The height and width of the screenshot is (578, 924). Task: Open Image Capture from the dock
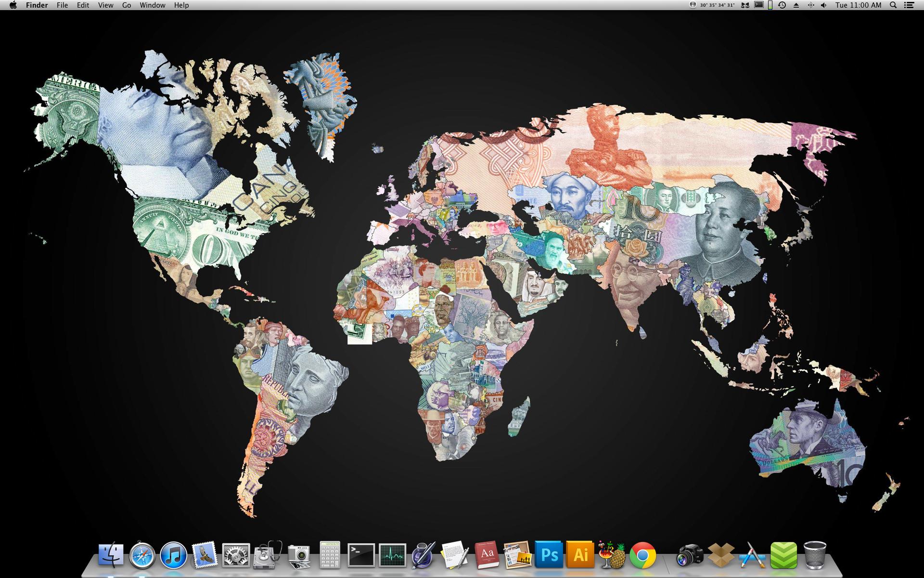pos(299,556)
